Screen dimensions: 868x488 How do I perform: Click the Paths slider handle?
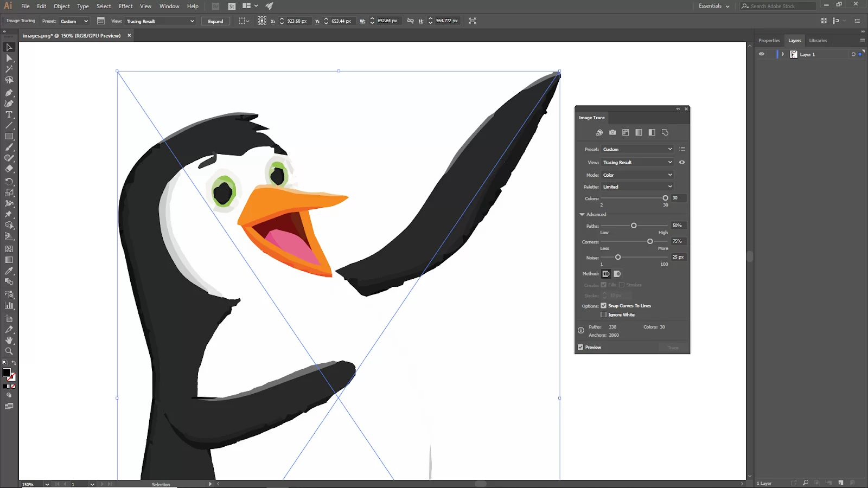634,226
